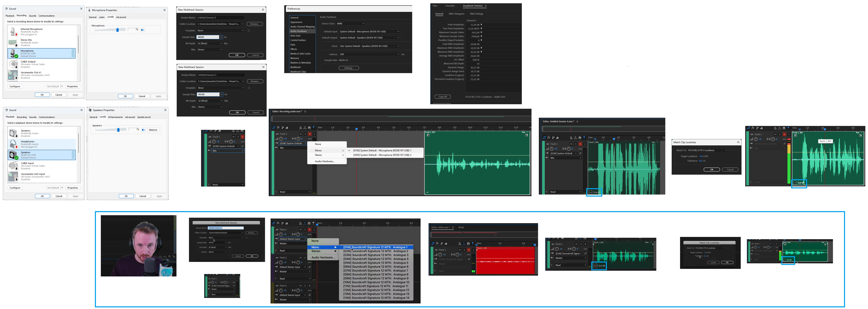
Task: Click the headphone monitoring icon in the toolbar
Action: [309, 128]
